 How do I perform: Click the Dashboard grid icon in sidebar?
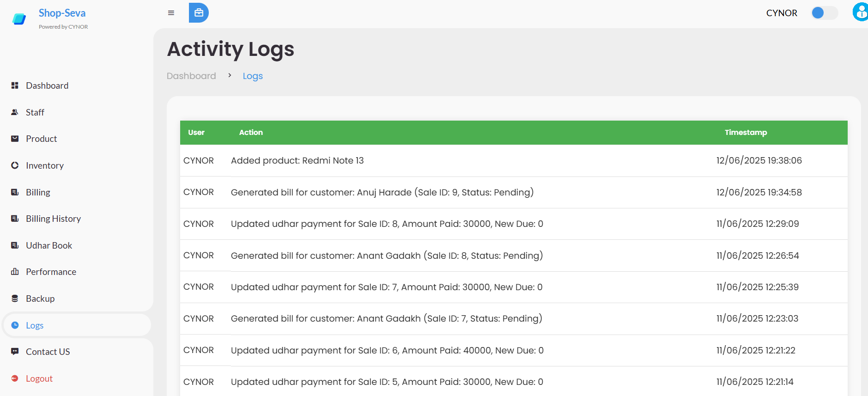[x=15, y=85]
